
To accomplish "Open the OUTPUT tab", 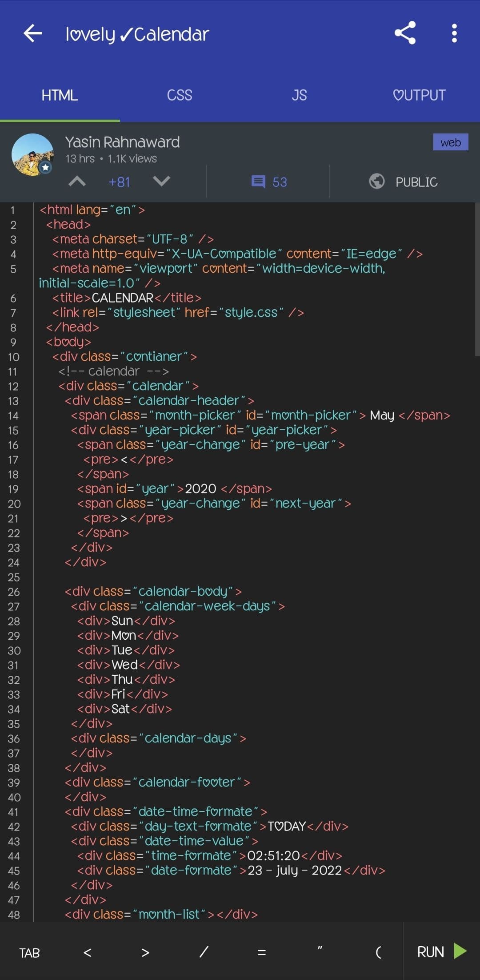I will coord(419,95).
